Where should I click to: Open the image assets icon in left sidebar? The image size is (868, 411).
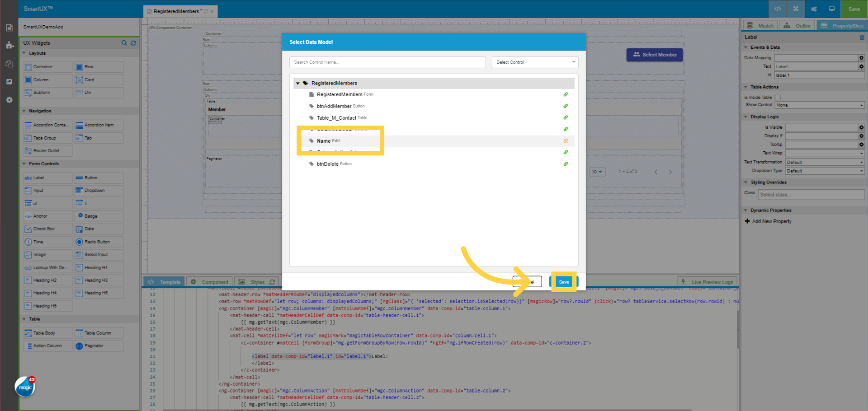pos(9,82)
